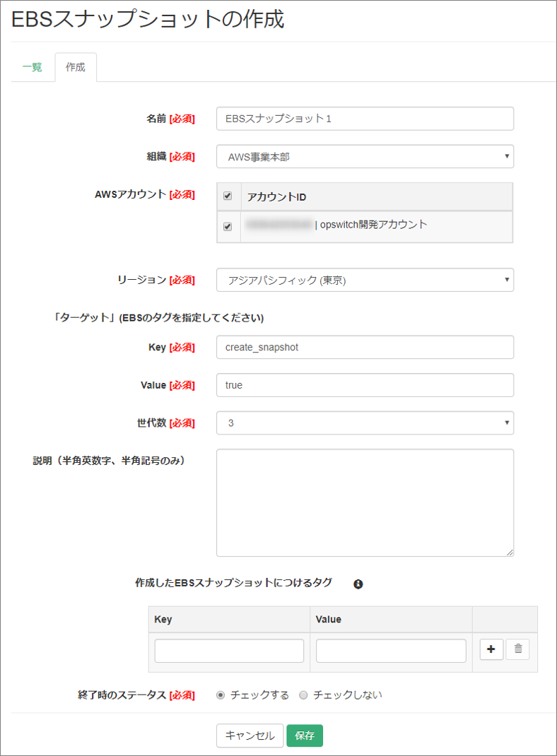The image size is (557, 756).
Task: Select the 作成 tab
Action: tap(76, 68)
